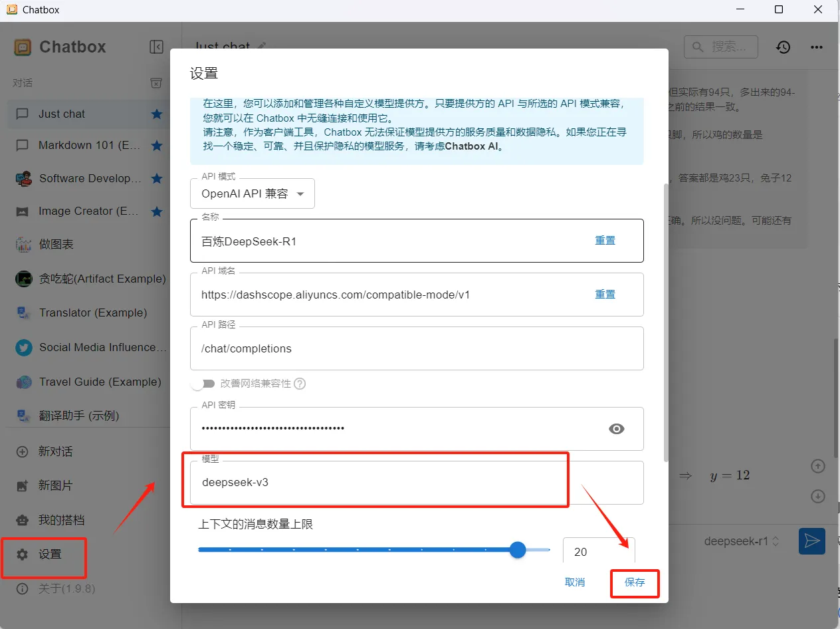Minimize the Chatbox window

coord(739,9)
